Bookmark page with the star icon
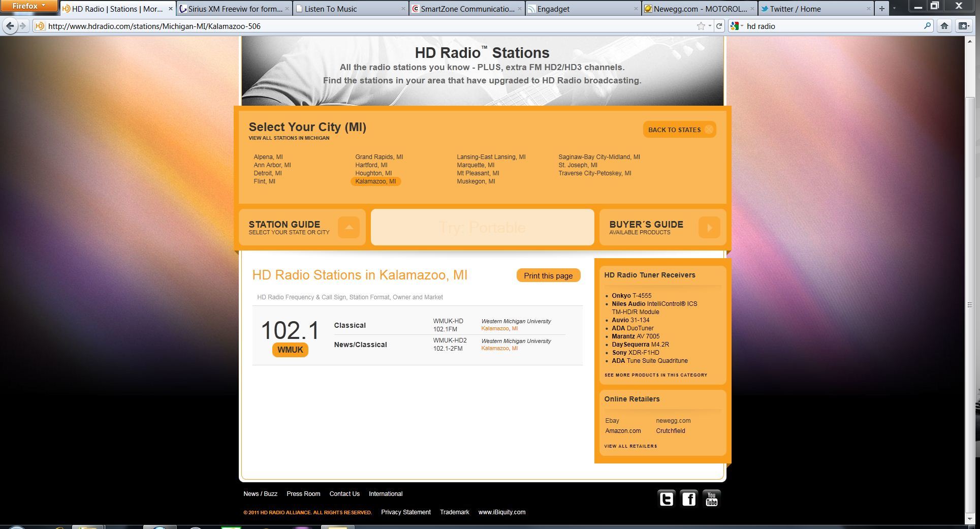 (701, 26)
